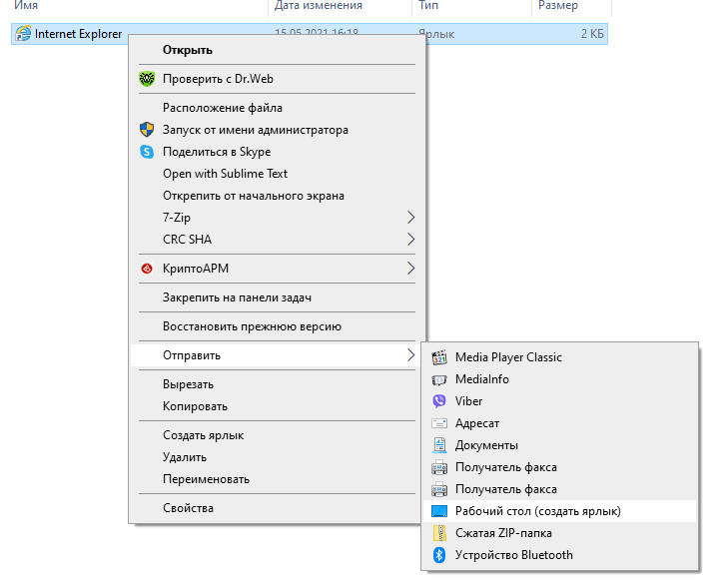Choose Поделиться в Skype
Viewport: 720px width, 588px height.
point(277,152)
